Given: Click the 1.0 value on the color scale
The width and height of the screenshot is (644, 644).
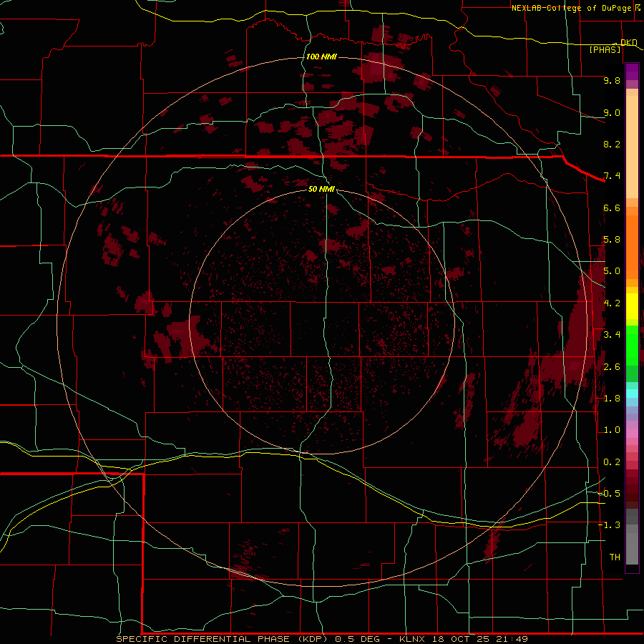Looking at the screenshot, I should [x=612, y=430].
